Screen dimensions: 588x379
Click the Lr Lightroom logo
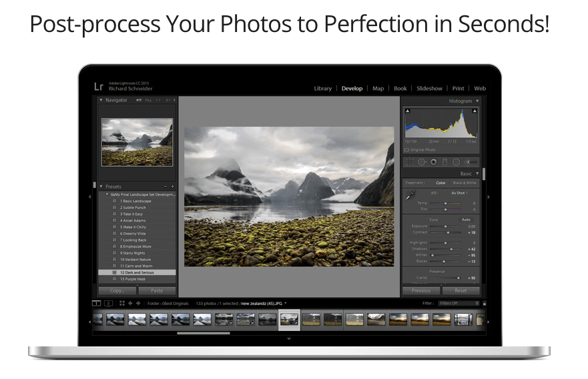coord(98,87)
